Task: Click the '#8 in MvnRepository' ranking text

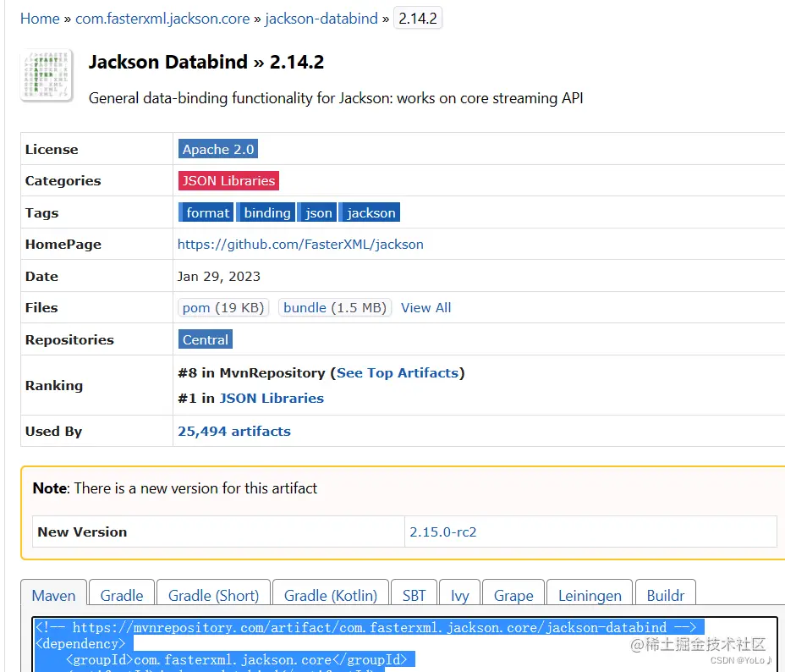Action: [x=252, y=373]
